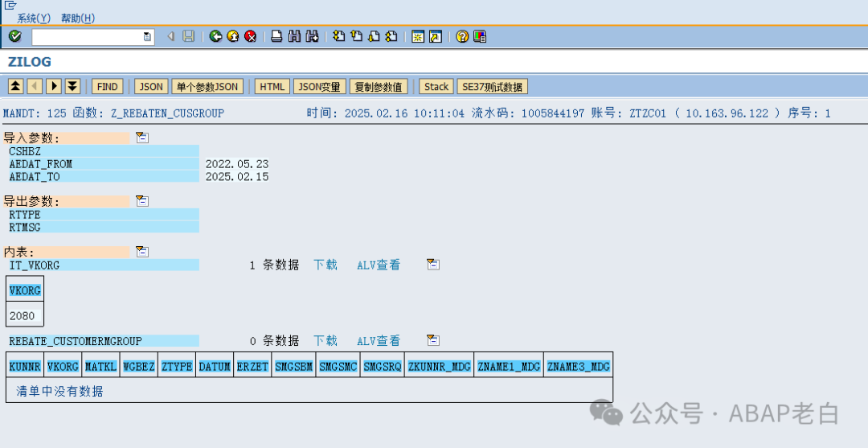The height and width of the screenshot is (448, 868).
Task: Click the grey left triangle beside command field
Action: [x=171, y=36]
